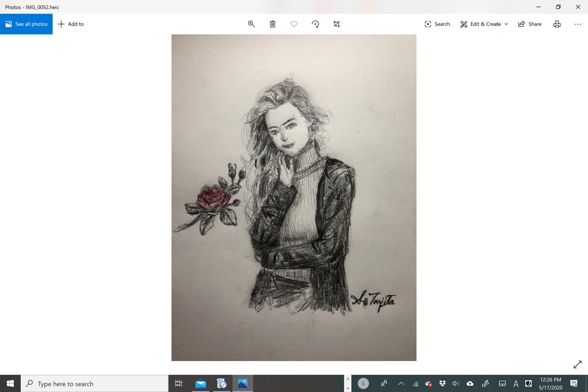Open the People icon in the taskbar

[384, 384]
